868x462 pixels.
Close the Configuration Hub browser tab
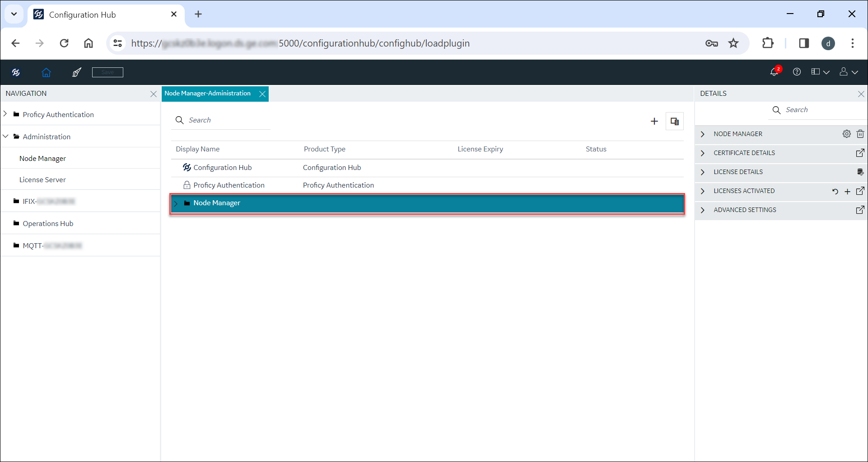click(174, 14)
